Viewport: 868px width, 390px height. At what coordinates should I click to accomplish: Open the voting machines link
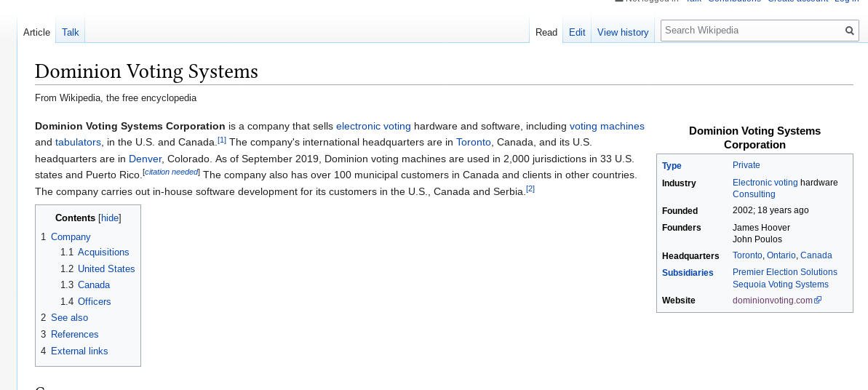tap(607, 126)
